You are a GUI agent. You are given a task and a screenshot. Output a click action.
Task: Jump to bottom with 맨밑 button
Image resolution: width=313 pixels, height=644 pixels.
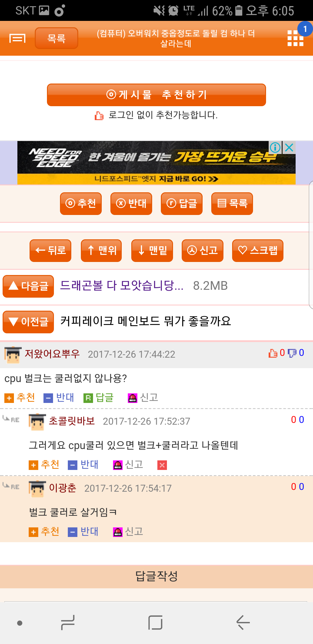point(152,250)
